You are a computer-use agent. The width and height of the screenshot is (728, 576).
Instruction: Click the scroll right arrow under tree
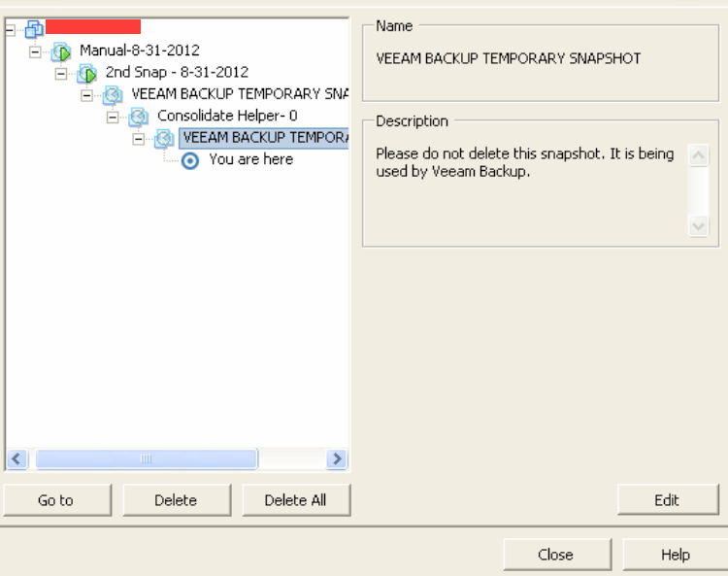point(337,458)
